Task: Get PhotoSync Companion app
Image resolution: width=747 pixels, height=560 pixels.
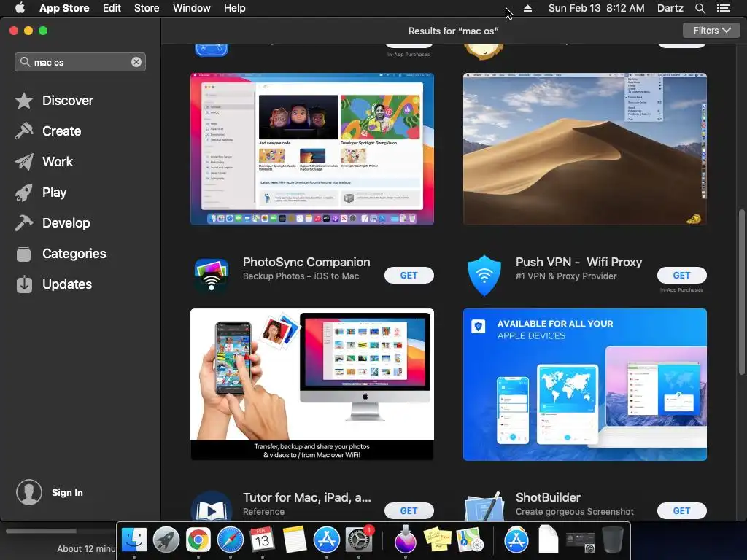Action: [409, 275]
